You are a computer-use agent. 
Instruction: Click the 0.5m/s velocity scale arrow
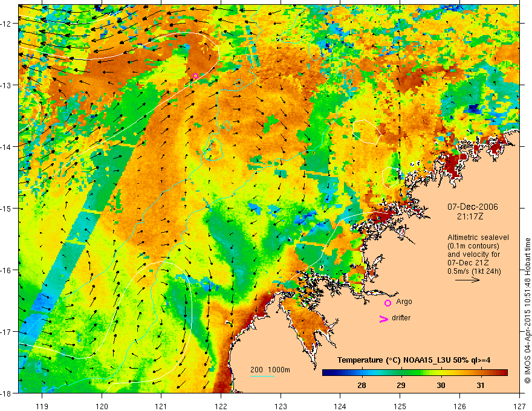(x=467, y=280)
